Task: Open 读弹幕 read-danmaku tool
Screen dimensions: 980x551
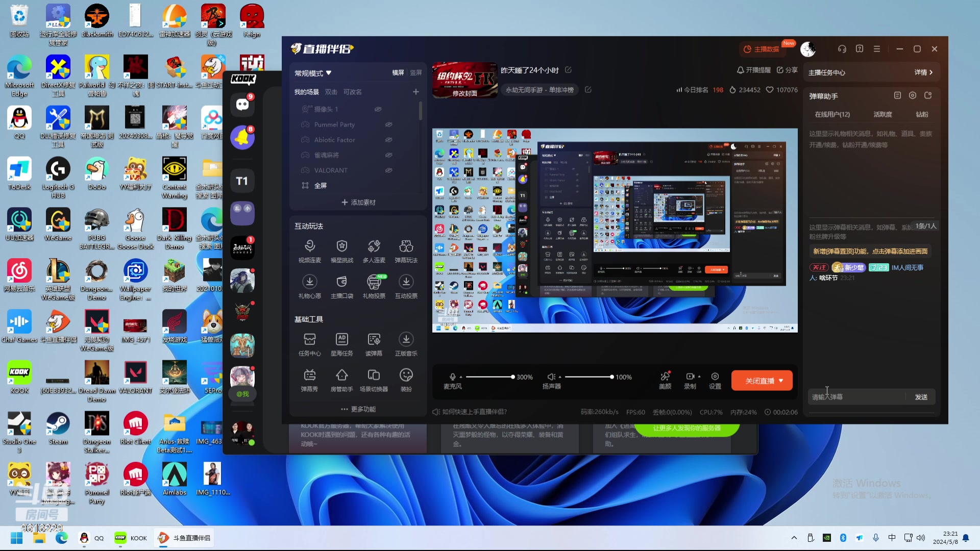Action: point(374,344)
